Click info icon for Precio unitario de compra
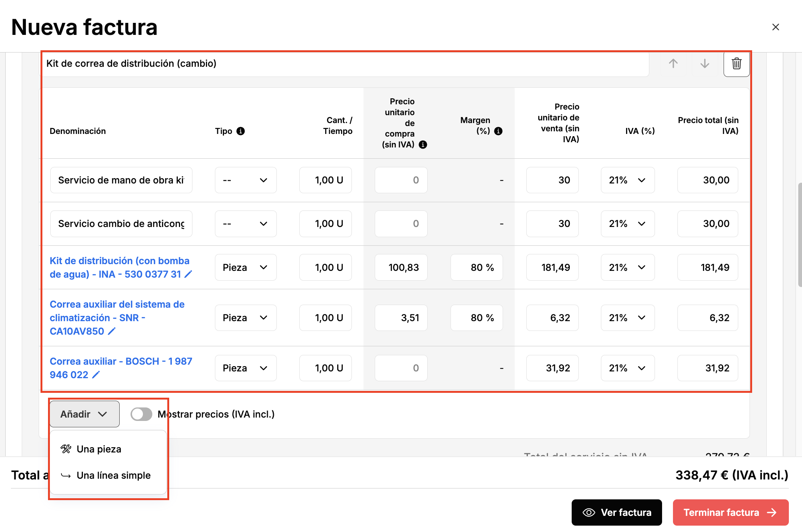Viewport: 802px width, 532px height. [x=423, y=144]
